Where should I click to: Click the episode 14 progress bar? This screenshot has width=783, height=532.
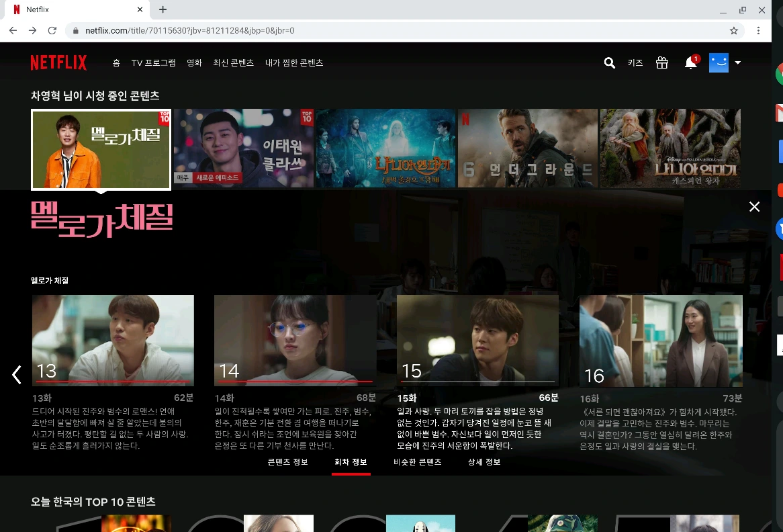(x=295, y=382)
